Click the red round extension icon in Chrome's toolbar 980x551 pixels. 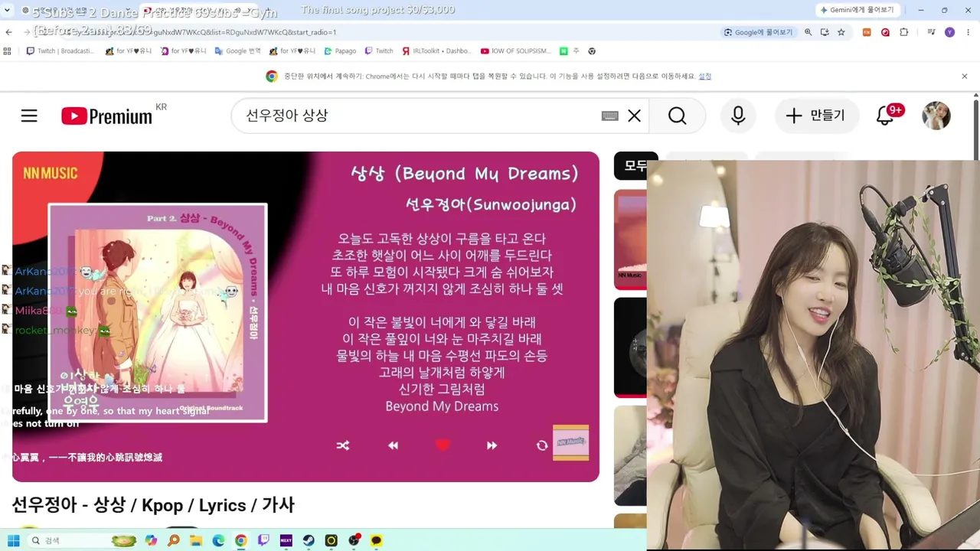(x=885, y=32)
